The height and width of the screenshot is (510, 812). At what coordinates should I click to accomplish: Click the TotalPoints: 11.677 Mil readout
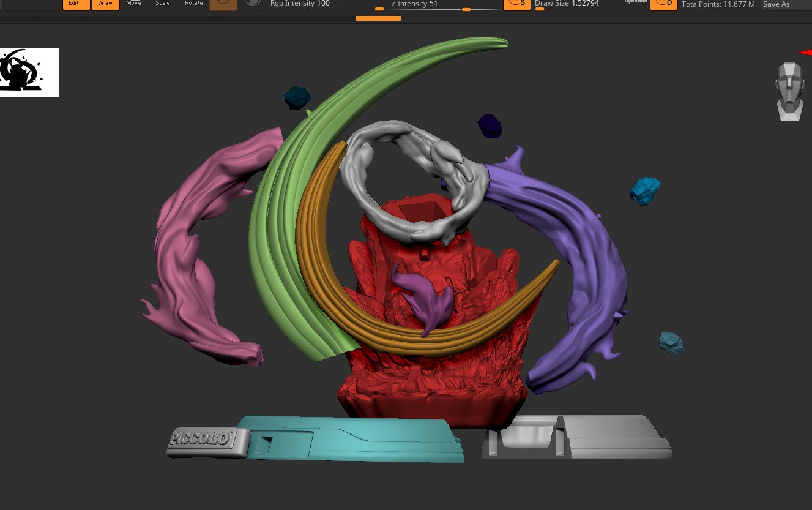(720, 4)
